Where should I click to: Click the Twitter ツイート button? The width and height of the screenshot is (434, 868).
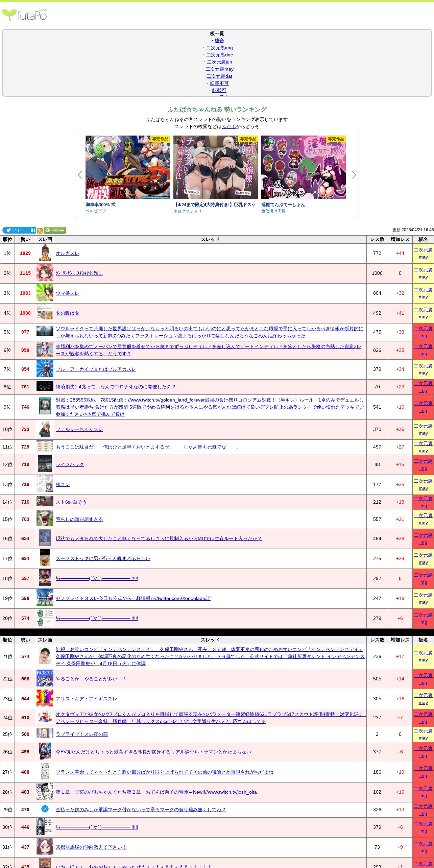point(16,230)
